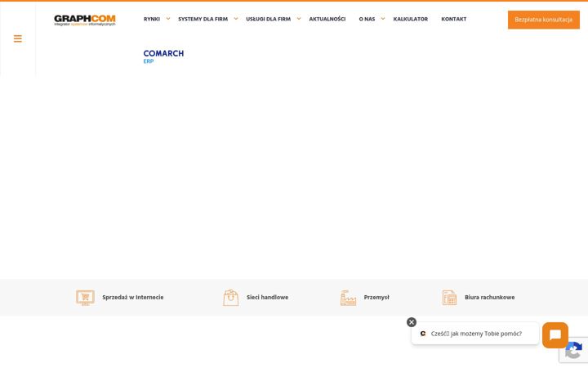
Task: Click the chat greeting message bubble
Action: pyautogui.click(x=475, y=334)
